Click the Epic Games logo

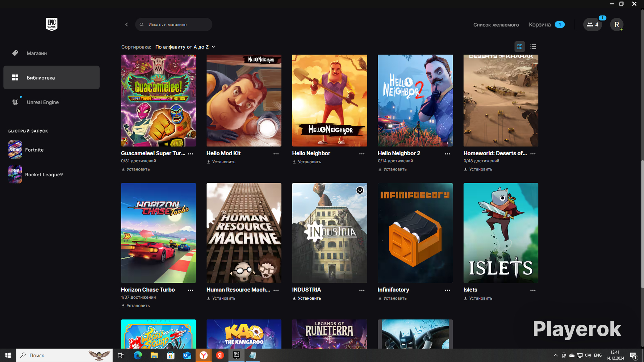click(x=51, y=24)
